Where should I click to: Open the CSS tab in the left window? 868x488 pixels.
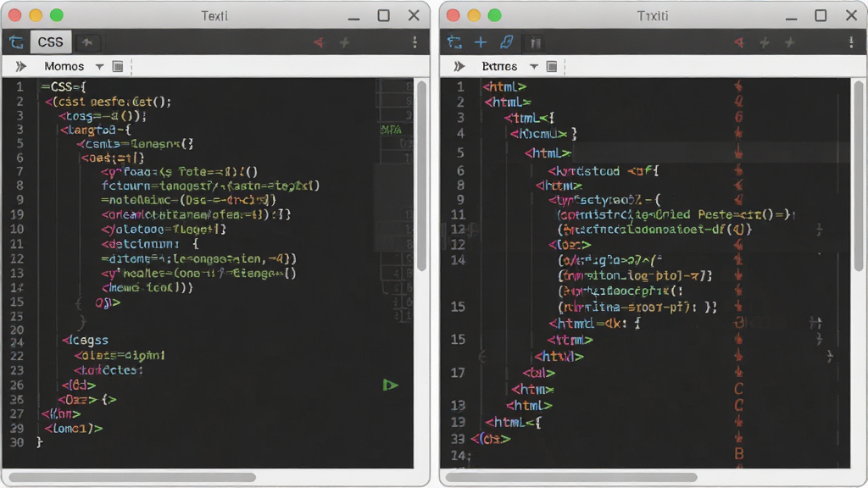pyautogui.click(x=50, y=42)
